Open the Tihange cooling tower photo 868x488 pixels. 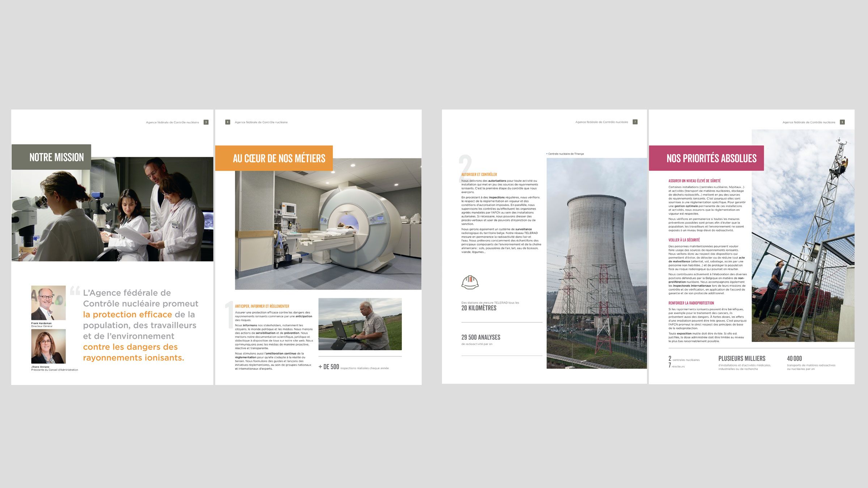click(597, 263)
